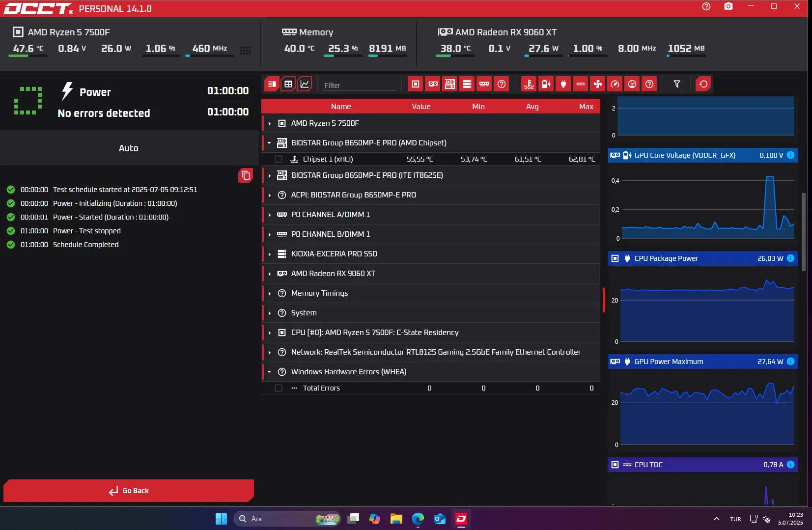Check the Total Errors row box

[279, 388]
